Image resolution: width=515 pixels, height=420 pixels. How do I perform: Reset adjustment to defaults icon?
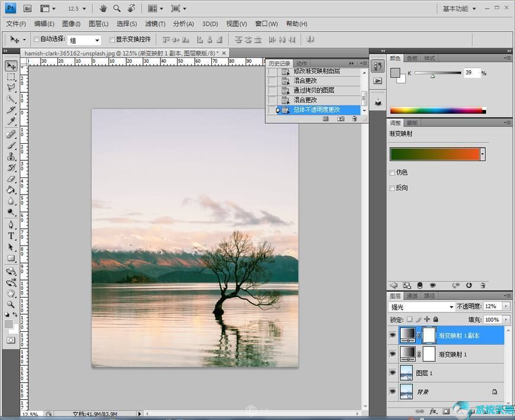tap(469, 286)
